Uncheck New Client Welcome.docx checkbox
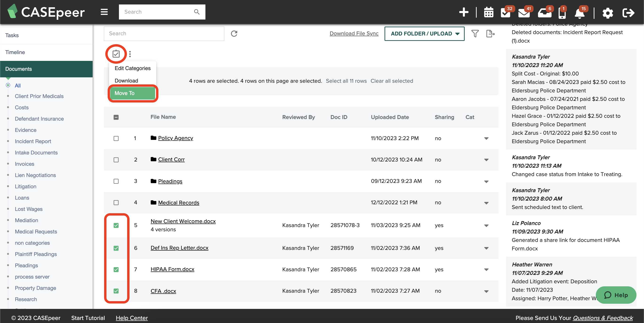Screen dimensions: 644x323 [x=116, y=225]
